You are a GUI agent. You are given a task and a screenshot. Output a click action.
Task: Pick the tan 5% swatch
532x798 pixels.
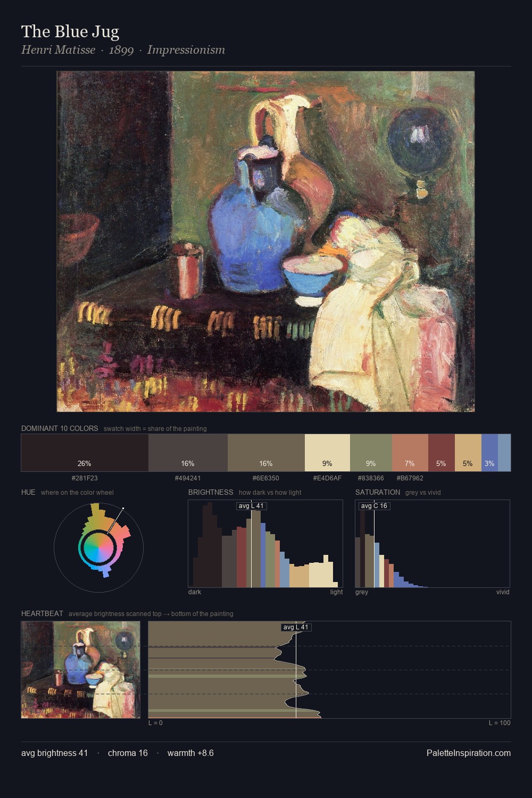[x=468, y=453]
